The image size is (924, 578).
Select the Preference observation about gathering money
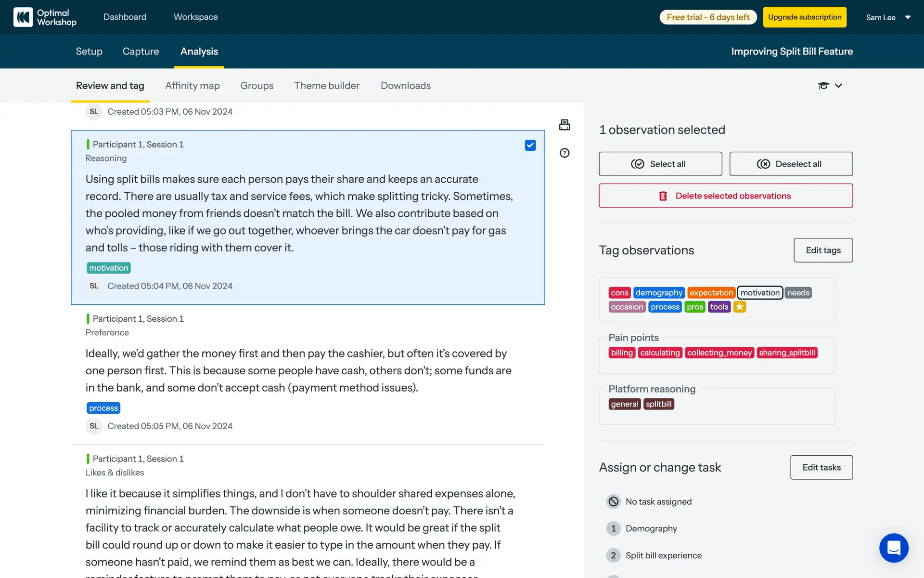tap(298, 370)
